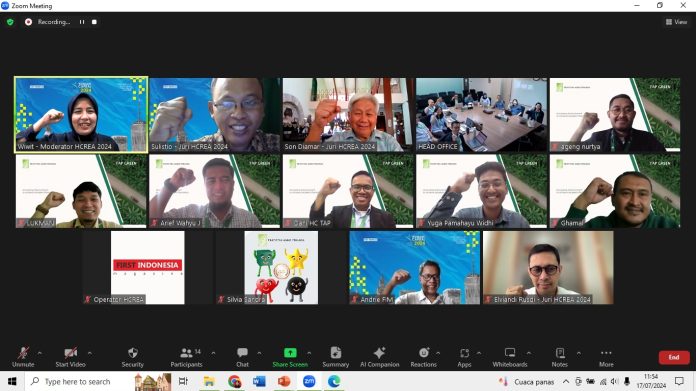696x391 pixels.
Task: Stop the recording
Action: pyautogui.click(x=94, y=22)
